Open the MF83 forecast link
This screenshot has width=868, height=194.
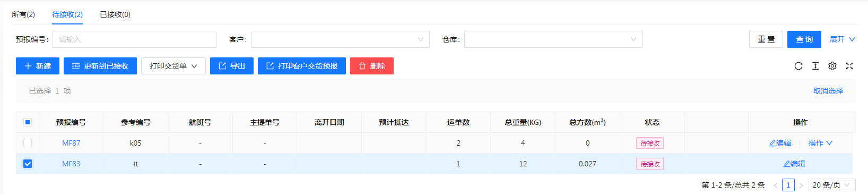(71, 164)
